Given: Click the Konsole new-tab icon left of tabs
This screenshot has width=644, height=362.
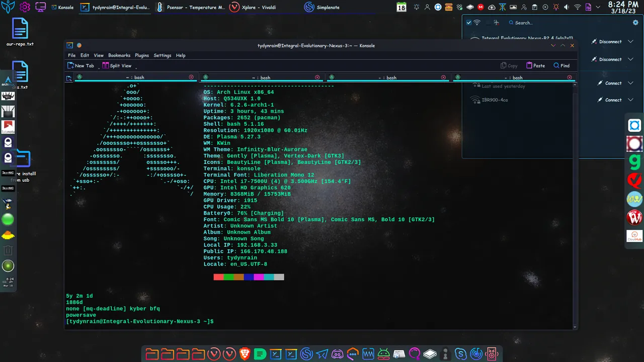Looking at the screenshot, I should (69, 78).
